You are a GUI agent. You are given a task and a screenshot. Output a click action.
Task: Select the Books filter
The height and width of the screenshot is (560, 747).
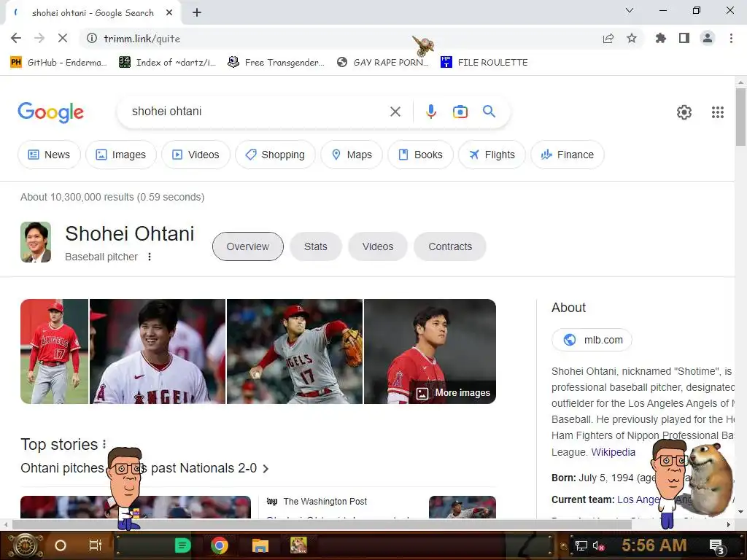pos(420,155)
